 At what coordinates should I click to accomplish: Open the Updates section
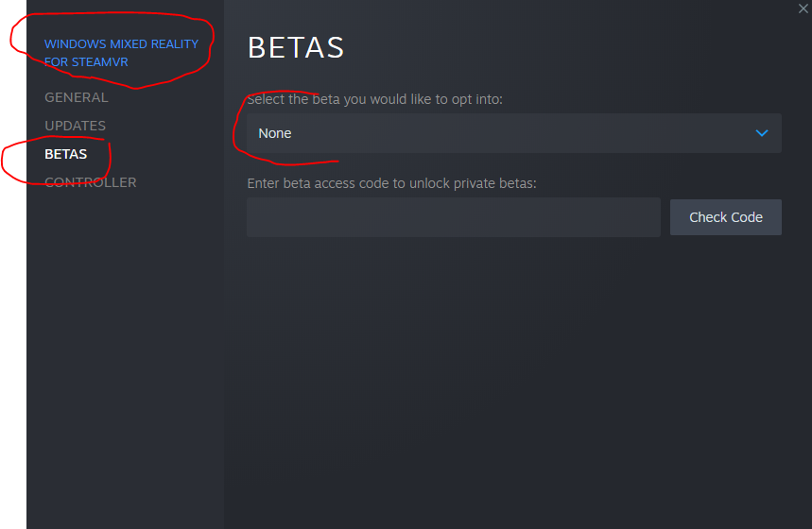[75, 126]
